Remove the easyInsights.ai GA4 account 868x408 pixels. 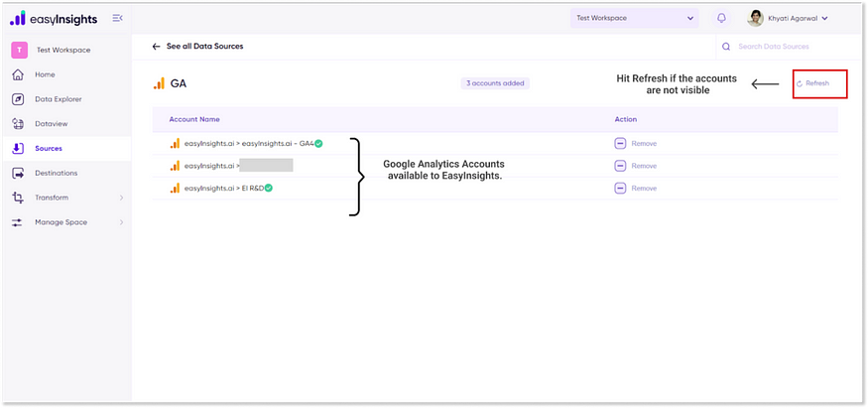pos(635,144)
